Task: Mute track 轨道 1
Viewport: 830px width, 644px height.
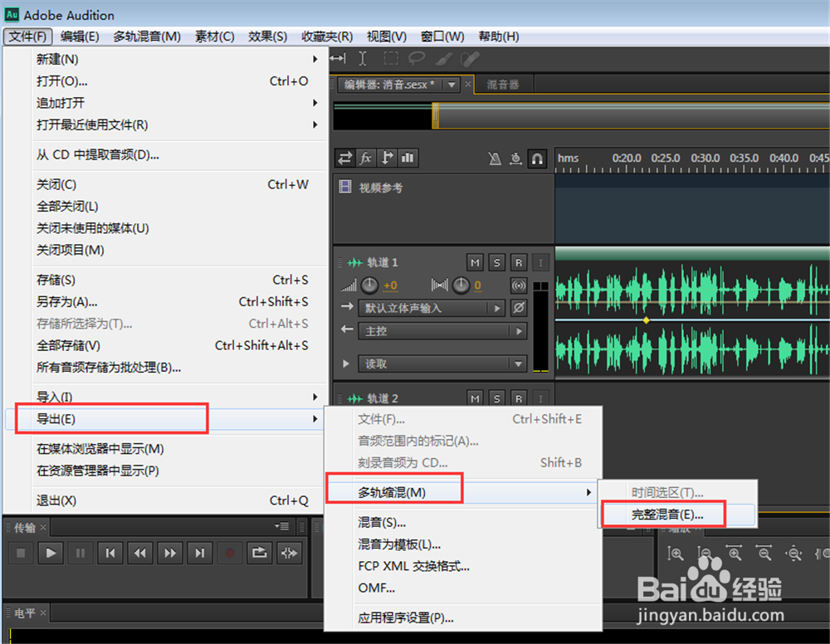Action: (x=475, y=262)
